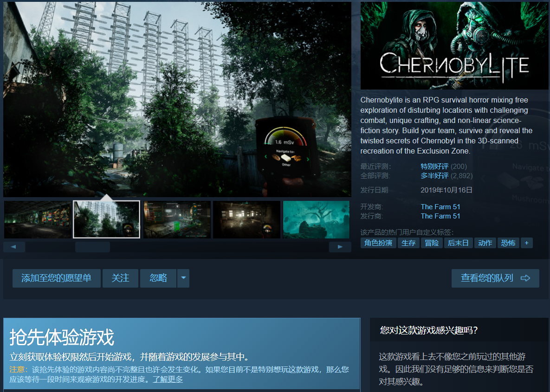Select the 冒险 tag
The width and height of the screenshot is (550, 392).
click(x=432, y=243)
